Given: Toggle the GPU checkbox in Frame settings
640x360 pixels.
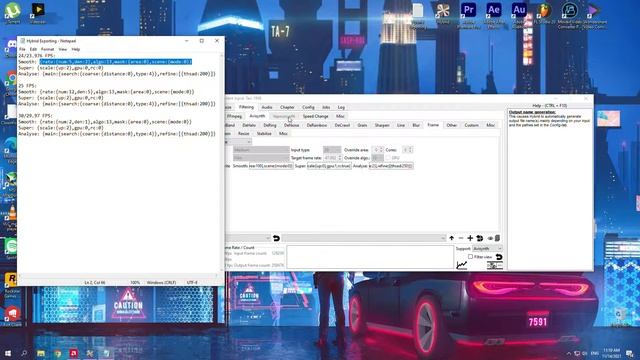Looking at the screenshot, I should 388,158.
